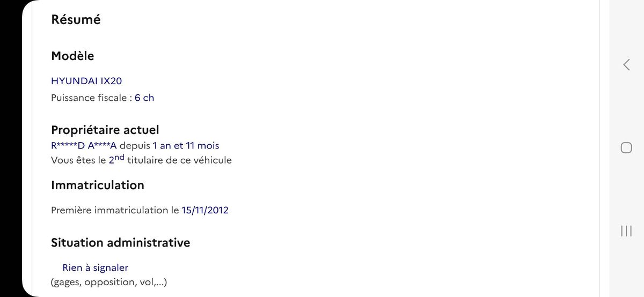
Task: Select the Résumé heading
Action: 76,19
